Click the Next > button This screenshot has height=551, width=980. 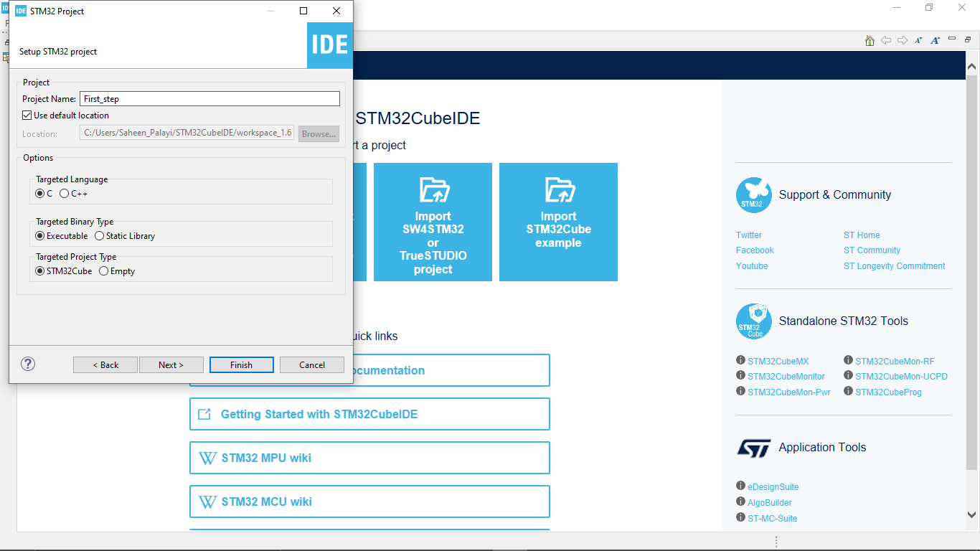click(x=171, y=364)
